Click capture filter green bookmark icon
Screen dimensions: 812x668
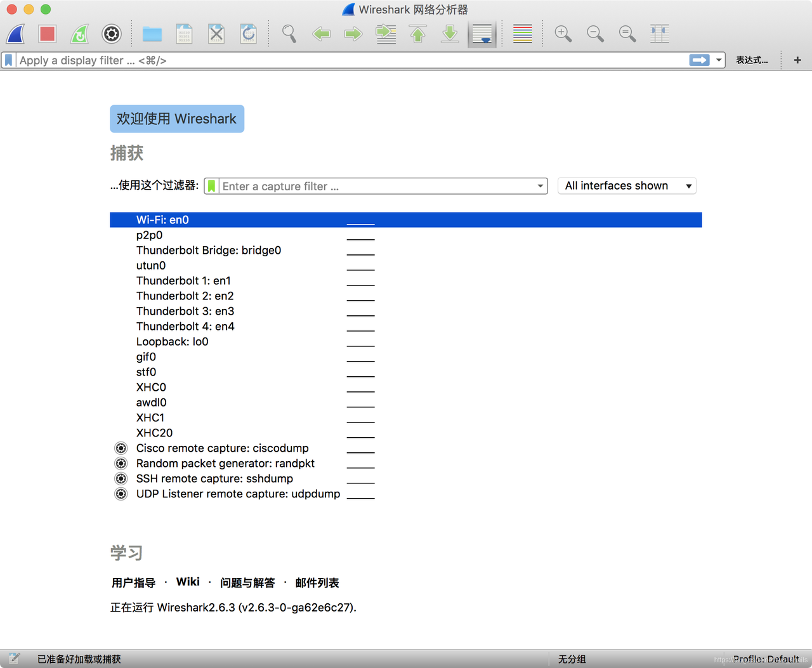click(211, 186)
